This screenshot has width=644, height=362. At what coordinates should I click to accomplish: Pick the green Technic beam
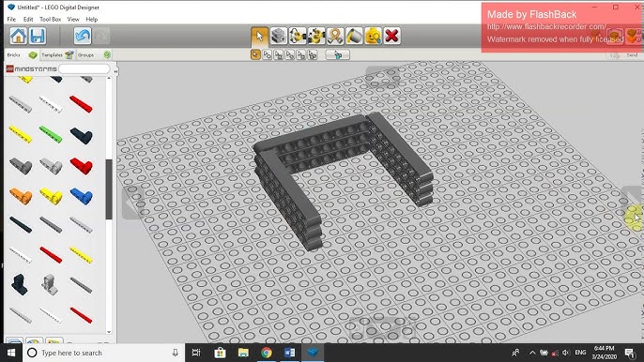coord(51,134)
